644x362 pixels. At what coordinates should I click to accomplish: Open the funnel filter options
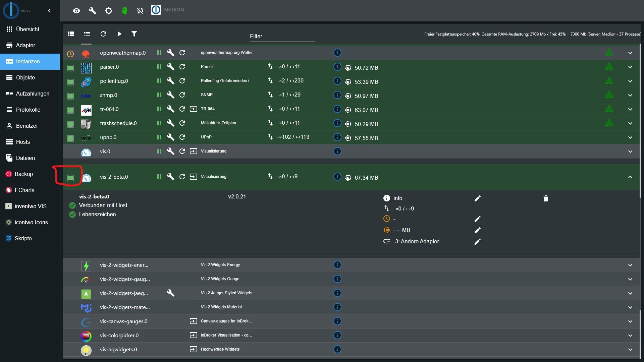pyautogui.click(x=134, y=34)
